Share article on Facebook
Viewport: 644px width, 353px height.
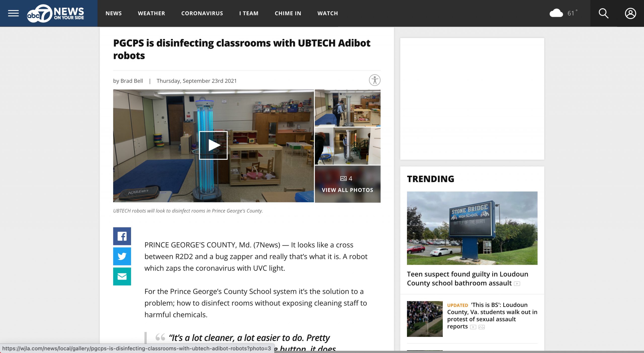point(122,236)
